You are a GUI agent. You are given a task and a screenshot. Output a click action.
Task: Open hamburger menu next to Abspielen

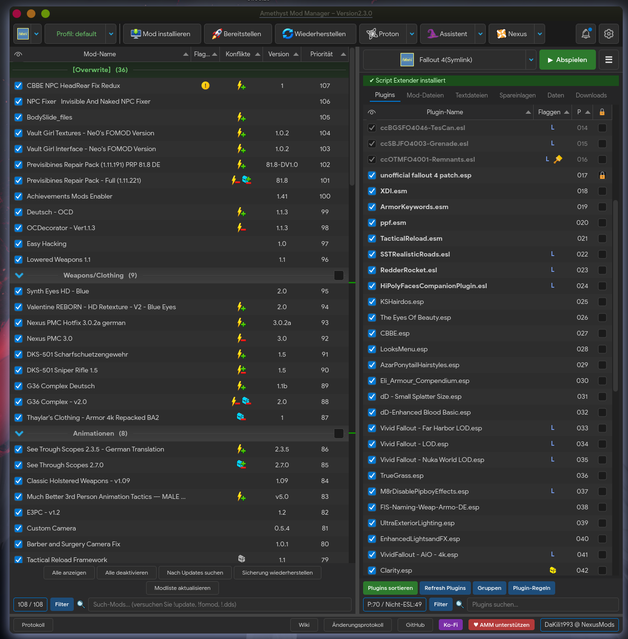(608, 60)
